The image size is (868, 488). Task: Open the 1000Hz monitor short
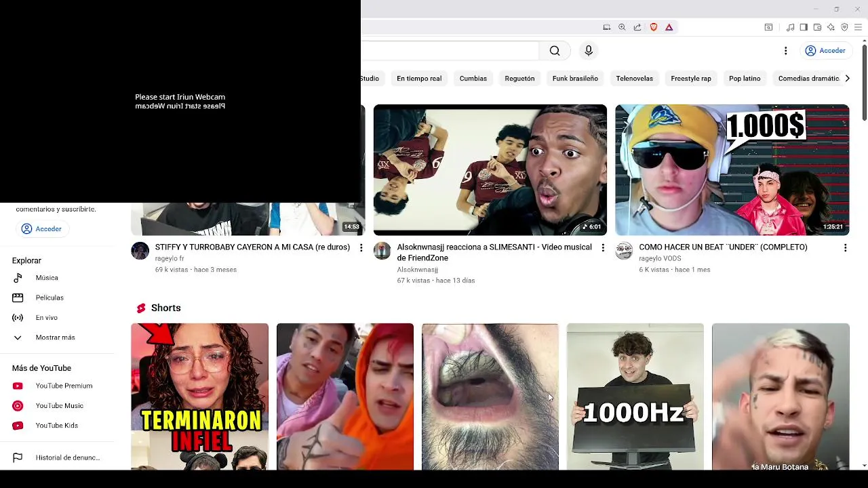coord(635,396)
